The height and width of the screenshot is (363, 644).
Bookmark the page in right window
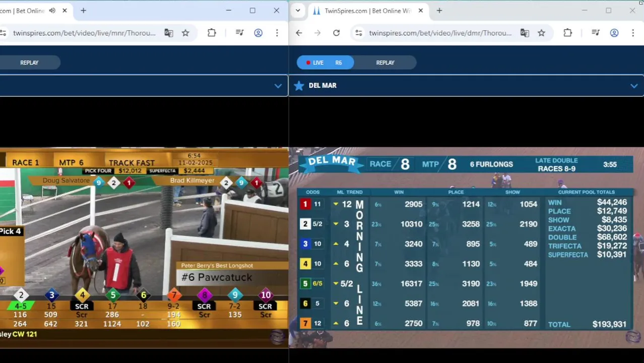[541, 33]
